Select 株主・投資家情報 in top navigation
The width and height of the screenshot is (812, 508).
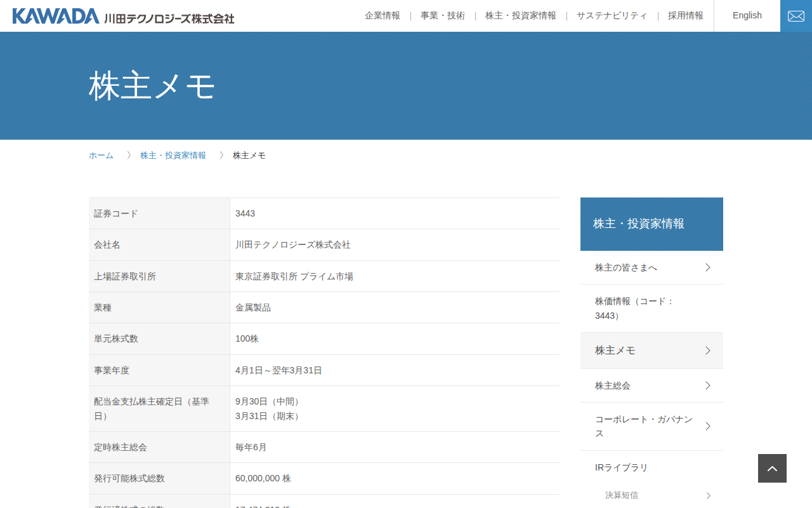tap(521, 16)
